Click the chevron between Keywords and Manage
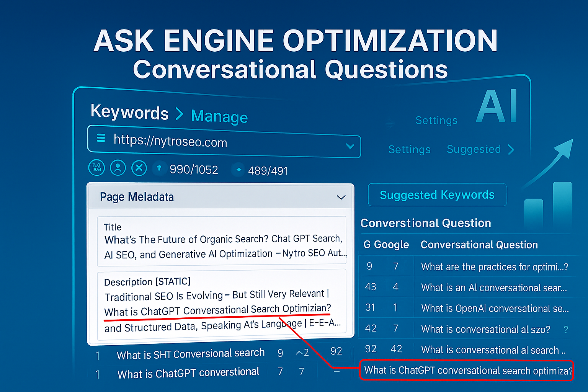The width and height of the screenshot is (588, 392). coord(179,114)
